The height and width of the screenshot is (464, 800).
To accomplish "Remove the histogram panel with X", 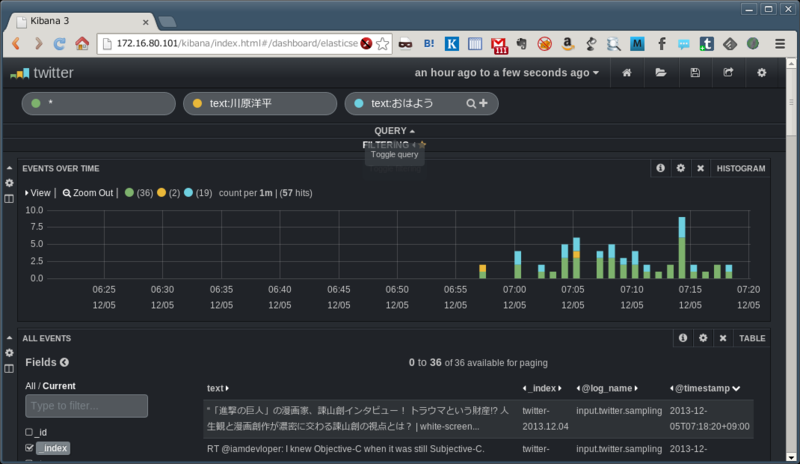I will [x=701, y=168].
